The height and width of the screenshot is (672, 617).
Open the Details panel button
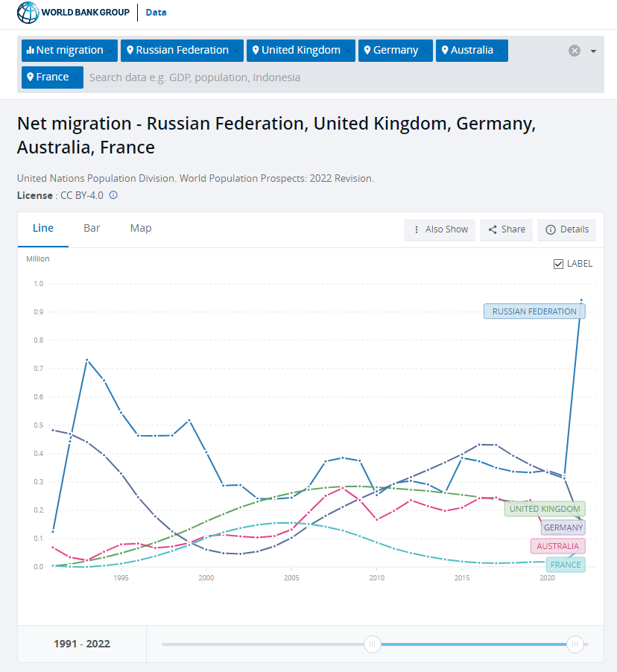566,229
